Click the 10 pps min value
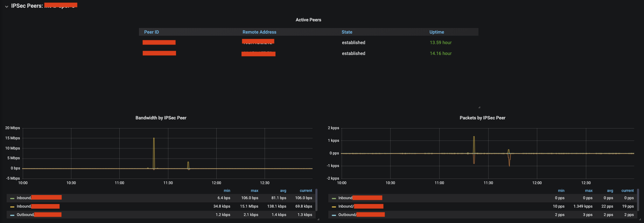This screenshot has width=644, height=223. (559, 207)
